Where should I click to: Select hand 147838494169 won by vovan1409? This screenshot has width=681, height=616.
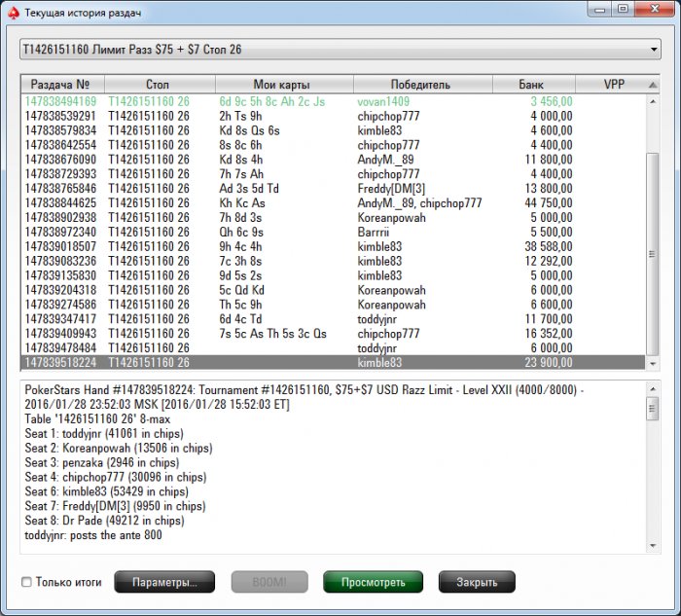[333, 101]
